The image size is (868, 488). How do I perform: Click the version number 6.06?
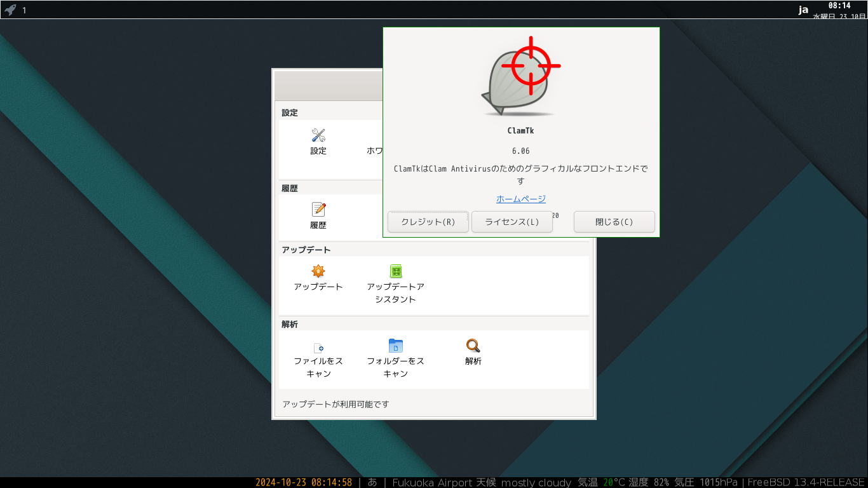click(520, 151)
